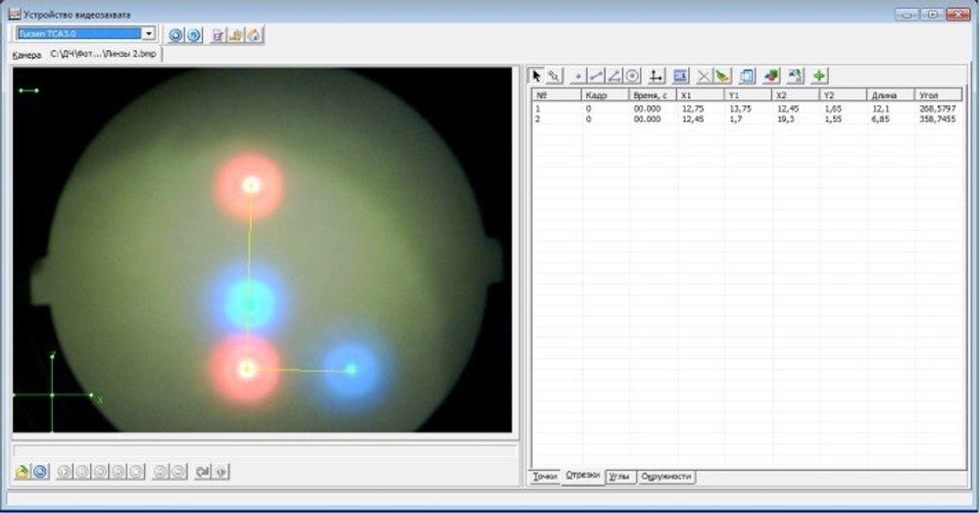Open the Tucsen TCA3.0 camera dropdown
Image resolution: width=980 pixels, height=513 pixels.
149,34
